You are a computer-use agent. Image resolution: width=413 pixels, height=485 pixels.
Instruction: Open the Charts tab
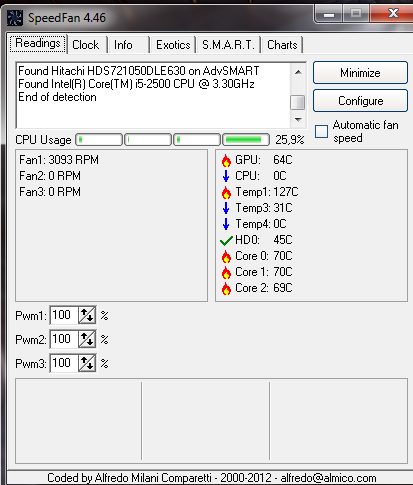pyautogui.click(x=282, y=45)
